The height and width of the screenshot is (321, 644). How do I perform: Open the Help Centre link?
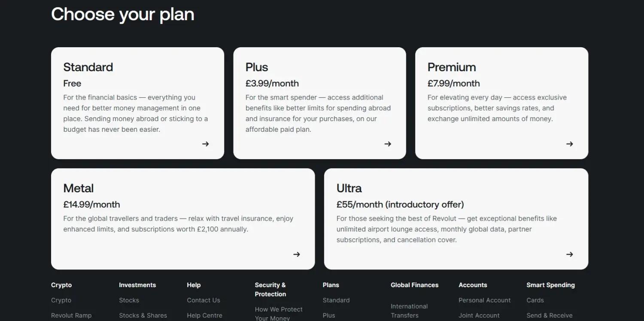tap(204, 315)
